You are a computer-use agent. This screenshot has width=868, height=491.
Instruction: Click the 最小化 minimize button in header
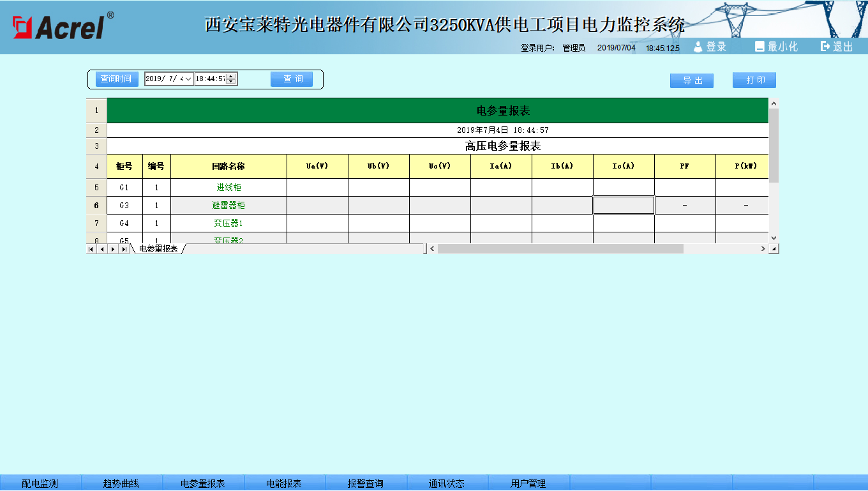point(776,47)
